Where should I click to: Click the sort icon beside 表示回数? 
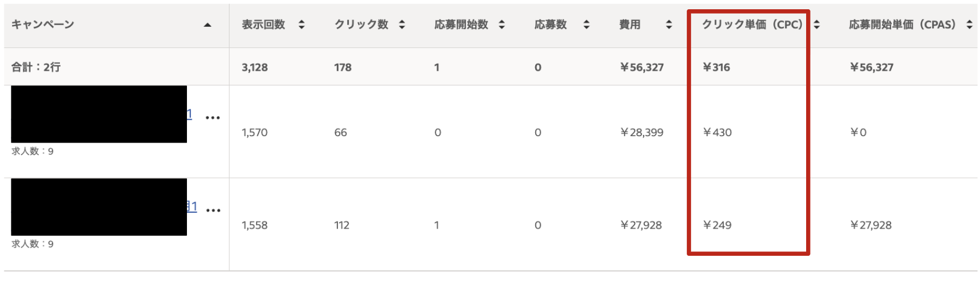(x=301, y=24)
